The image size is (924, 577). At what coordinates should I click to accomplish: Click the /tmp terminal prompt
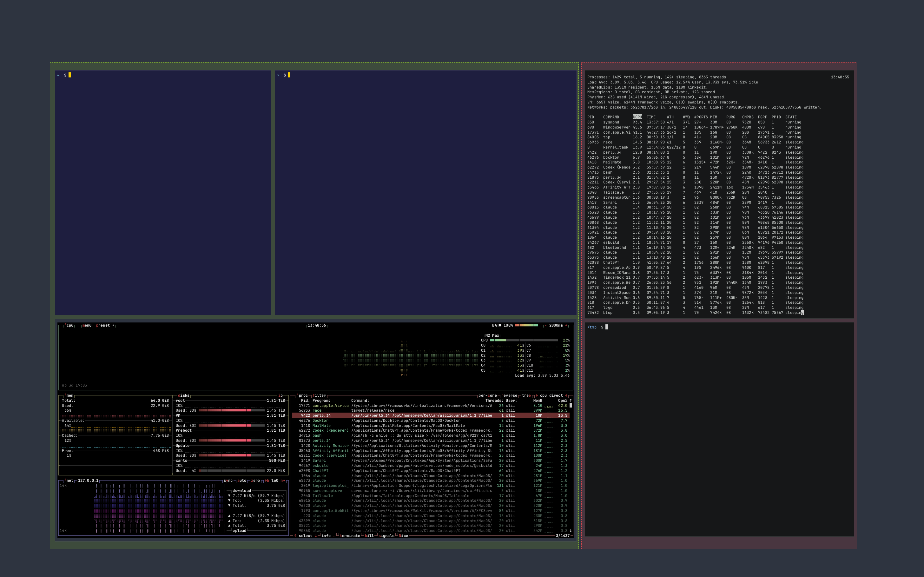(x=597, y=327)
